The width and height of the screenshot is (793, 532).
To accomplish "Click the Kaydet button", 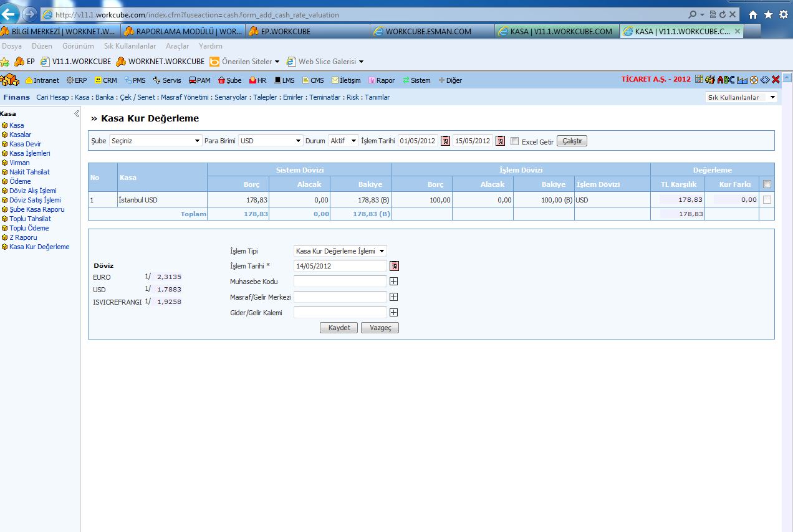I will pos(339,328).
